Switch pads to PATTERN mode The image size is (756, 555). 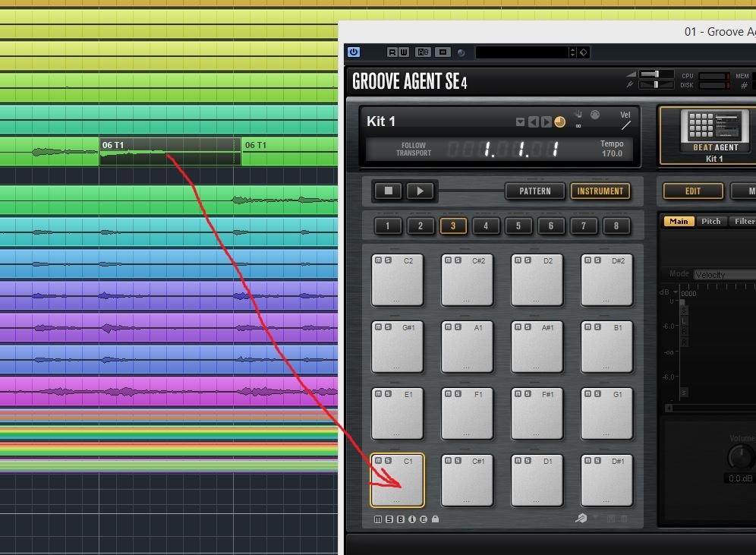point(535,191)
